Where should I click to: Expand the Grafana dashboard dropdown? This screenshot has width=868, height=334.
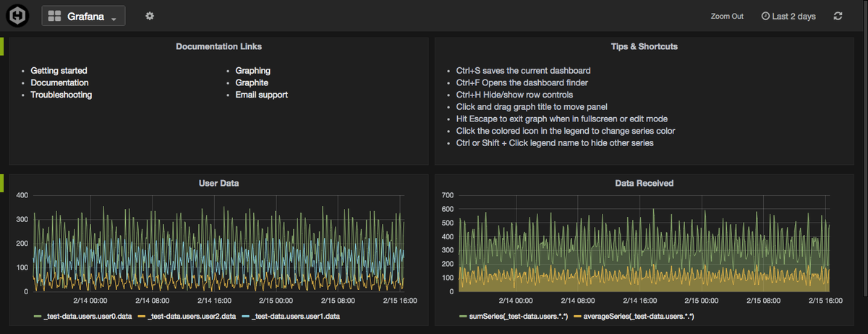pyautogui.click(x=114, y=17)
